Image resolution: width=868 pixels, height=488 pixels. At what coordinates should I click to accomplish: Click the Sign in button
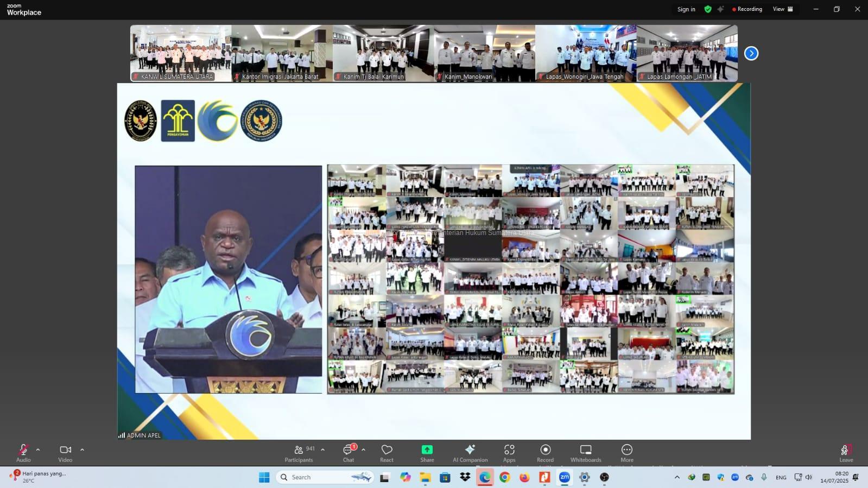tap(686, 9)
